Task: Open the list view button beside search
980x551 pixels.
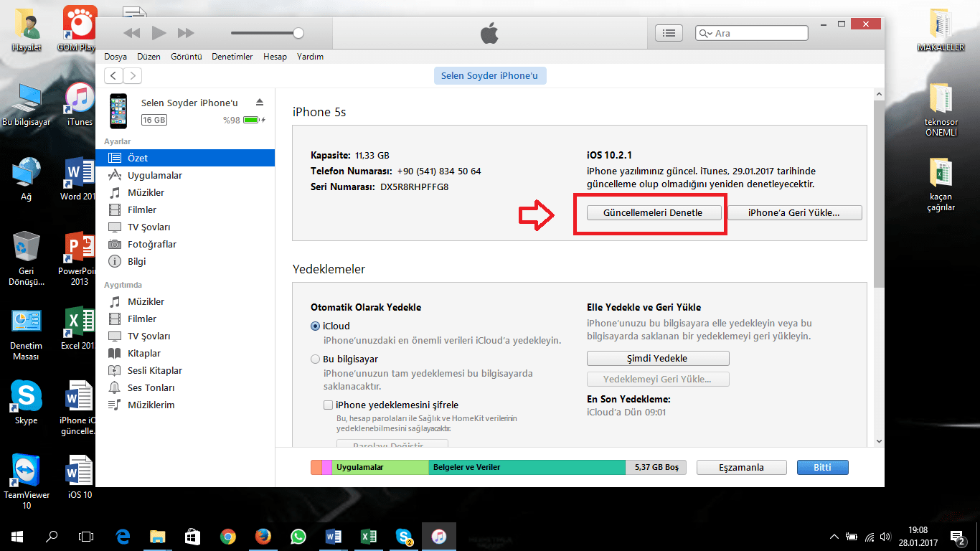Action: (669, 33)
